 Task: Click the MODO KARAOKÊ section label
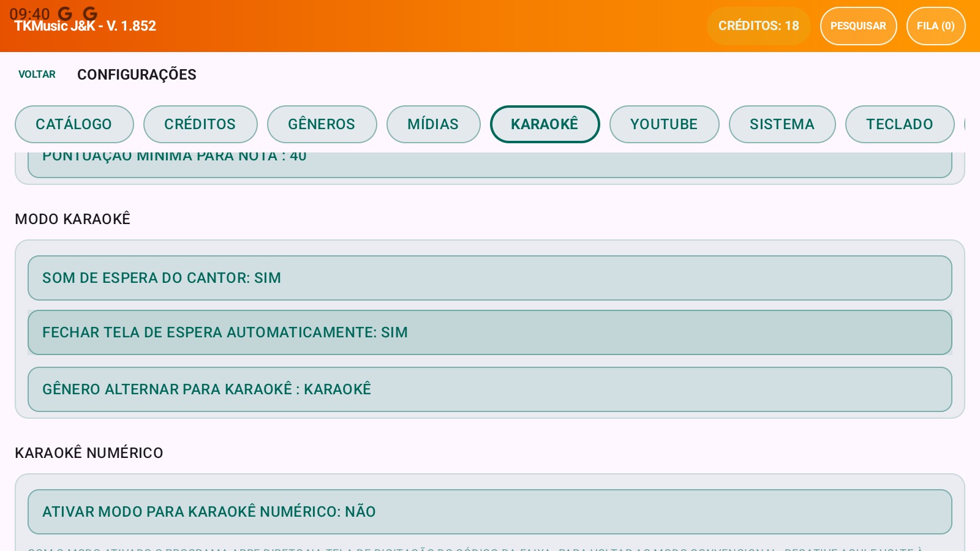(x=73, y=219)
